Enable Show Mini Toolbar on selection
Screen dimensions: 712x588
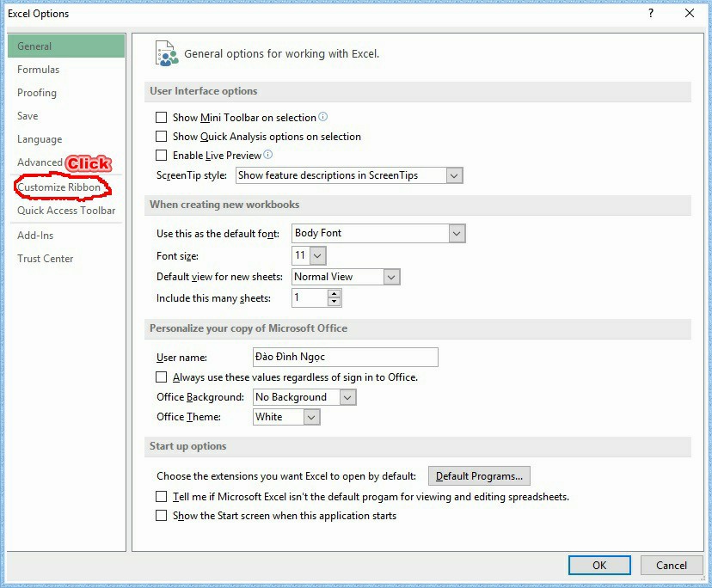pyautogui.click(x=161, y=118)
